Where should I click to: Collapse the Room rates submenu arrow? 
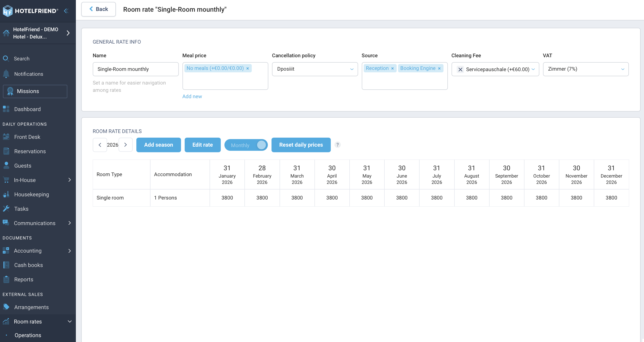coord(70,322)
